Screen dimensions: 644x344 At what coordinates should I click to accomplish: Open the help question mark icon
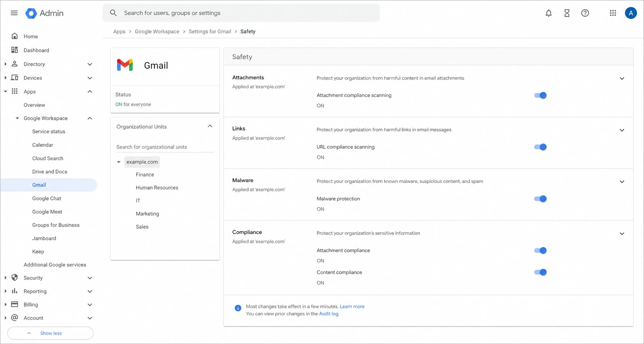(585, 13)
